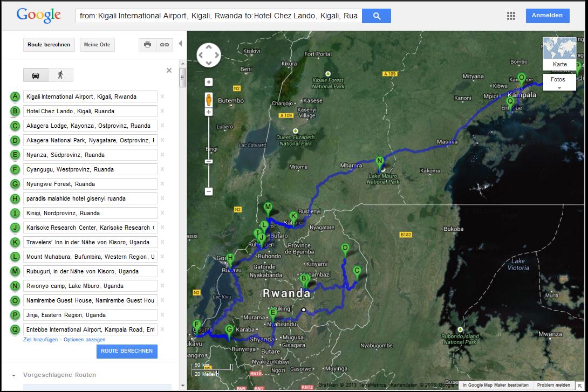The height and width of the screenshot is (392, 588).
Task: Click the my-location dot button on map
Action: (x=209, y=82)
